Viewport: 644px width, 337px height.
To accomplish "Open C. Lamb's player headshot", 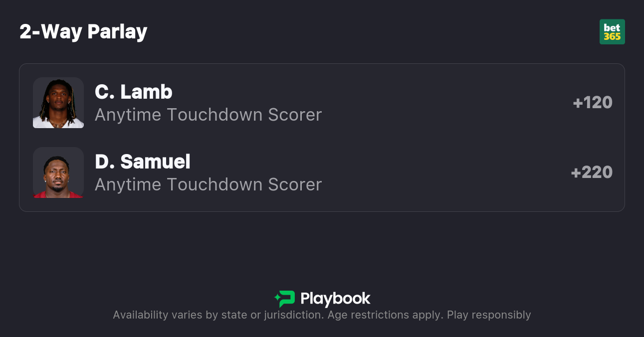I will pos(58,103).
